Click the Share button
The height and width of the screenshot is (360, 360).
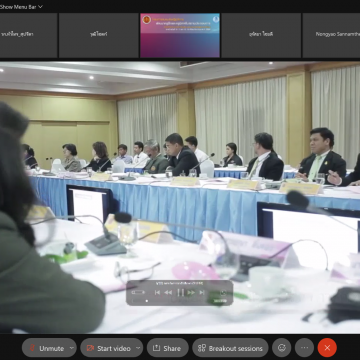click(x=167, y=348)
